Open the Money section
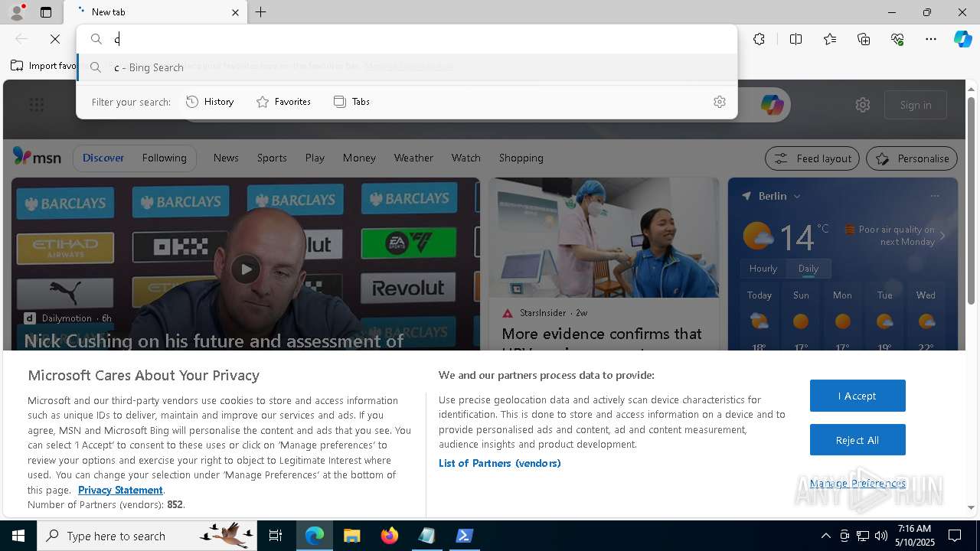Screen dimensions: 980x551 (359, 158)
